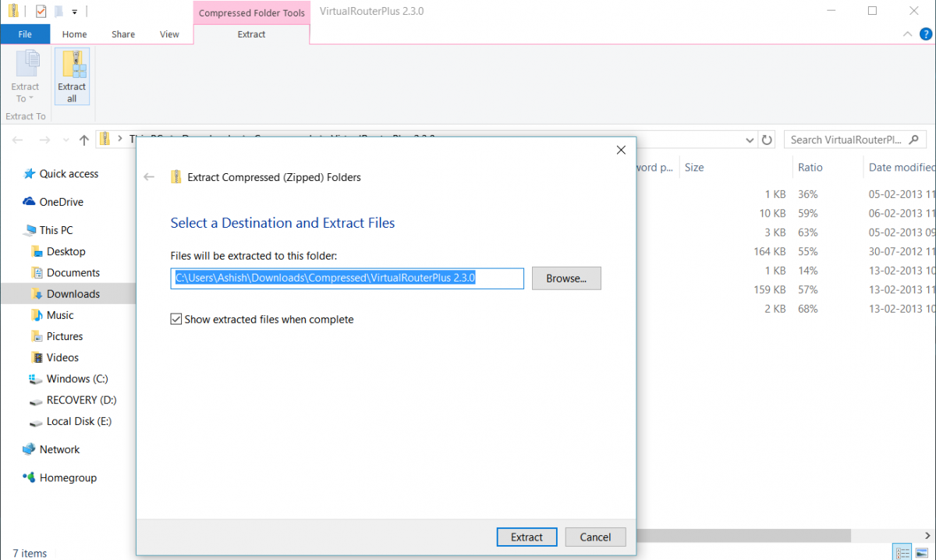Toggle Show extracted files when complete checkbox
The height and width of the screenshot is (560, 936).
[x=176, y=319]
